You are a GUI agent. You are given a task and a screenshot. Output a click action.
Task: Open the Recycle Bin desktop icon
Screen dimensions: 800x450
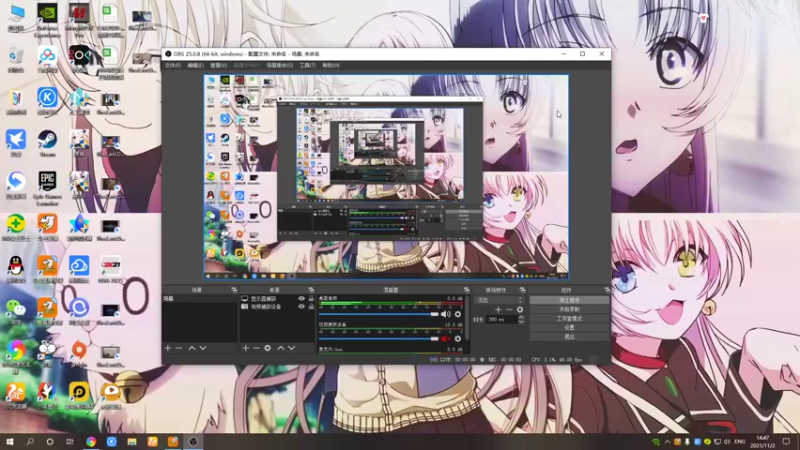16,60
